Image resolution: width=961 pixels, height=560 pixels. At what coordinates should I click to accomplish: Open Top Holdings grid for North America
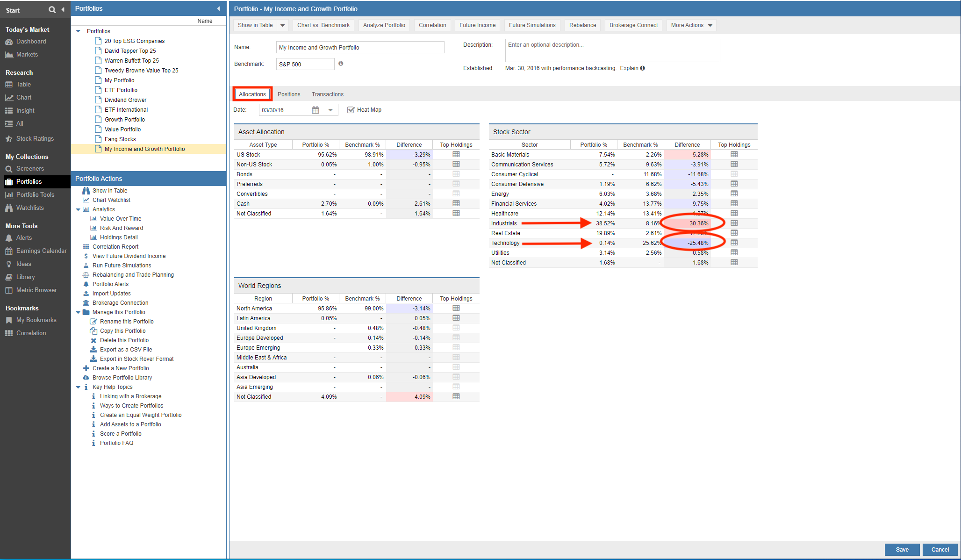[x=456, y=308]
